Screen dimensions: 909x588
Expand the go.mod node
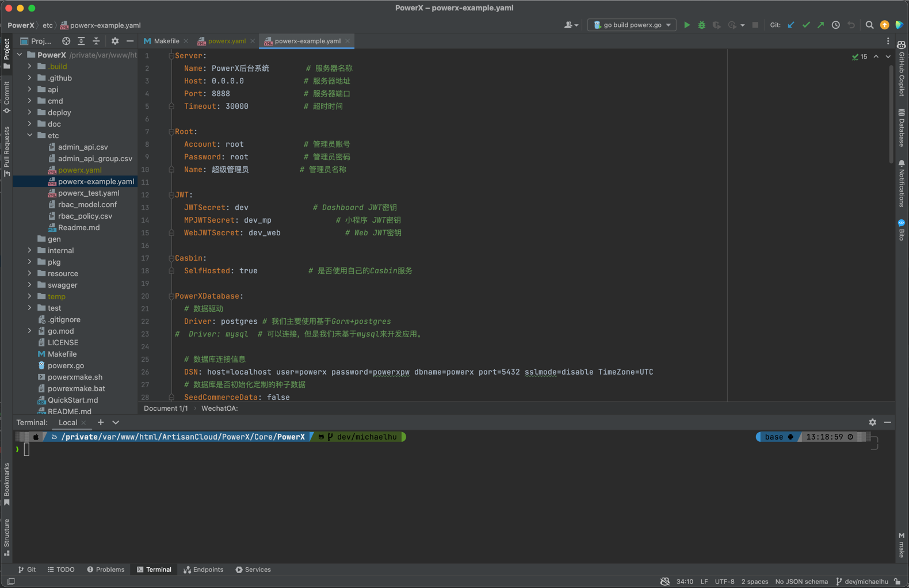[29, 331]
